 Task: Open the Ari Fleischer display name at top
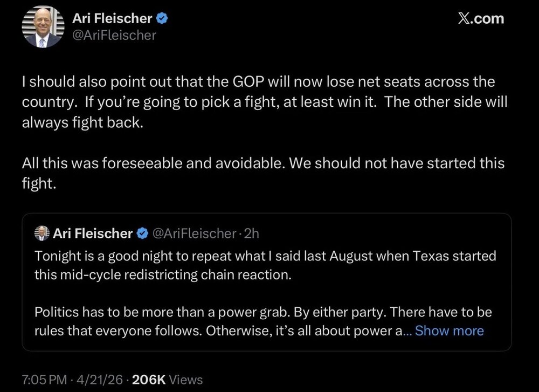pyautogui.click(x=112, y=18)
